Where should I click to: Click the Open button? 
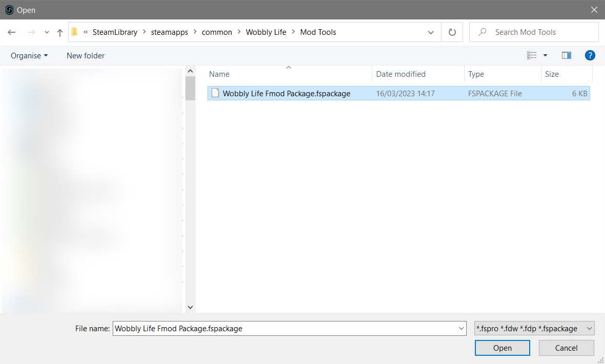[x=502, y=348]
